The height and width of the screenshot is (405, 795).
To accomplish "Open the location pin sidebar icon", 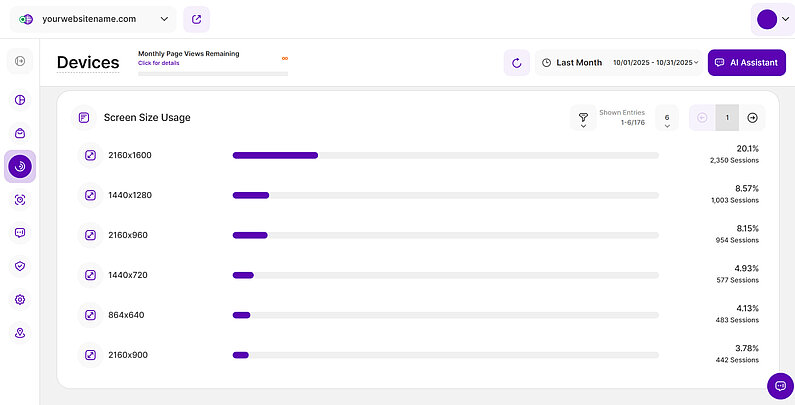I will pyautogui.click(x=20, y=333).
